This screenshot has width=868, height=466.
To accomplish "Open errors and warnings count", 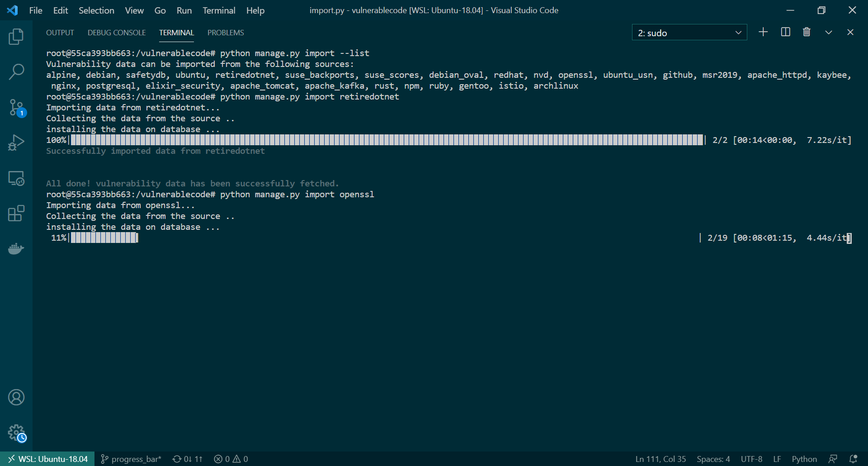I will [x=231, y=459].
